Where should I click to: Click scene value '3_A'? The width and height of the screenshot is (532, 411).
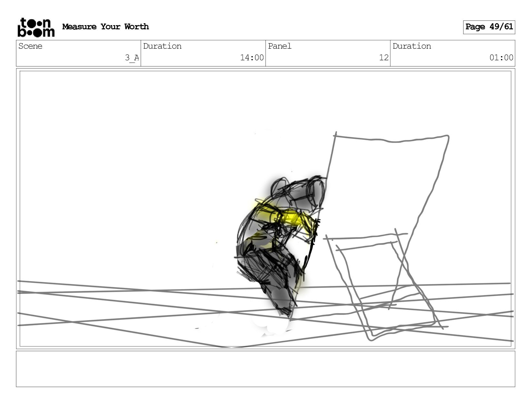tap(132, 58)
